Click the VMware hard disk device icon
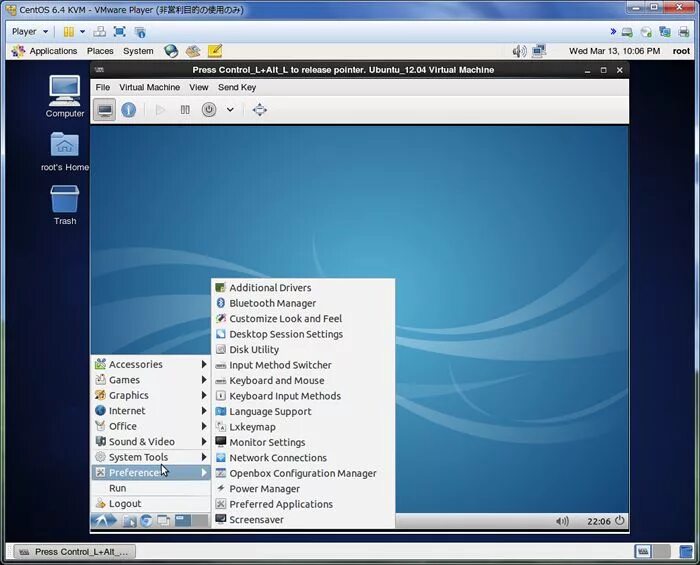Viewport: 700px width, 565px height. [x=627, y=32]
